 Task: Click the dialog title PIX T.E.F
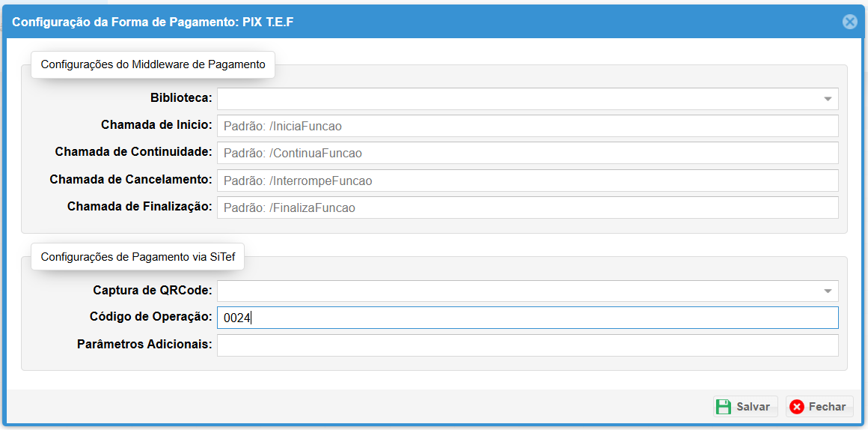pyautogui.click(x=153, y=22)
